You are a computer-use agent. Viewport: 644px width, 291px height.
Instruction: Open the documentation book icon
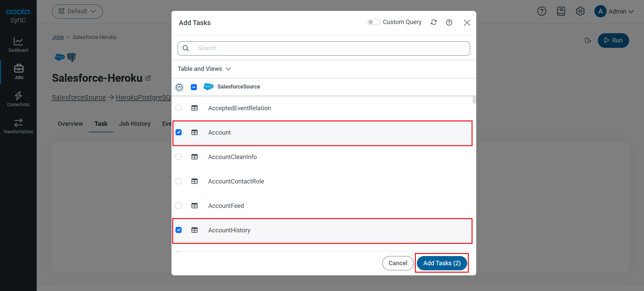561,11
